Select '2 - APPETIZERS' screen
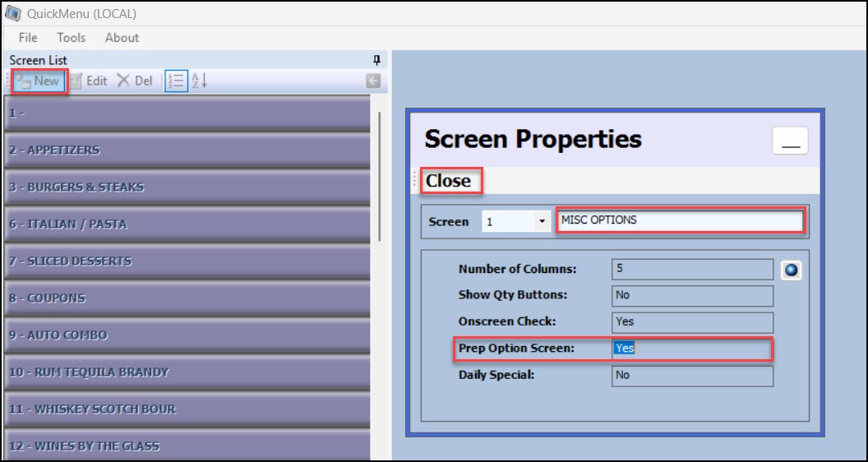 (x=187, y=150)
